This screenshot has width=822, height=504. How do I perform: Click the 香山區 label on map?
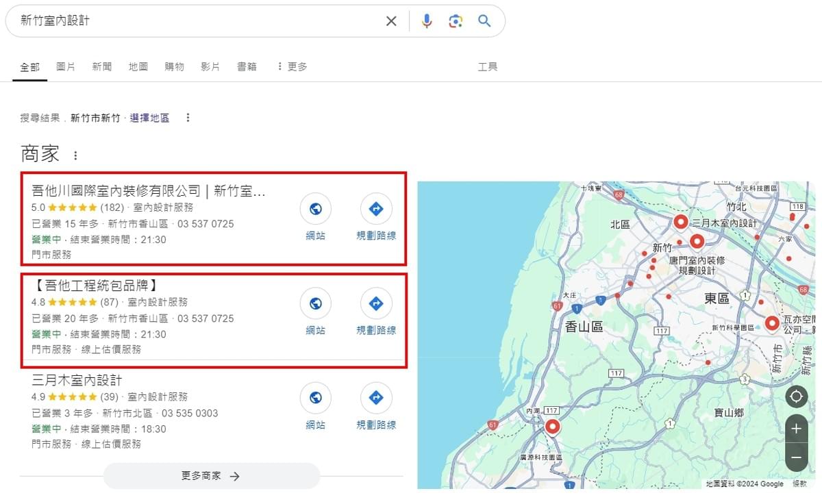pyautogui.click(x=584, y=327)
